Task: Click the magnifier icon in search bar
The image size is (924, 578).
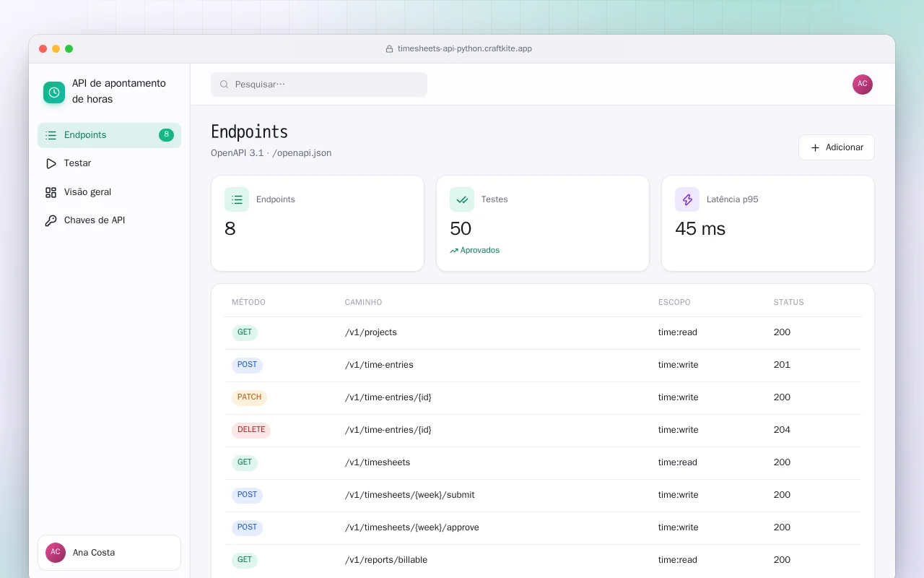Action: (225, 85)
